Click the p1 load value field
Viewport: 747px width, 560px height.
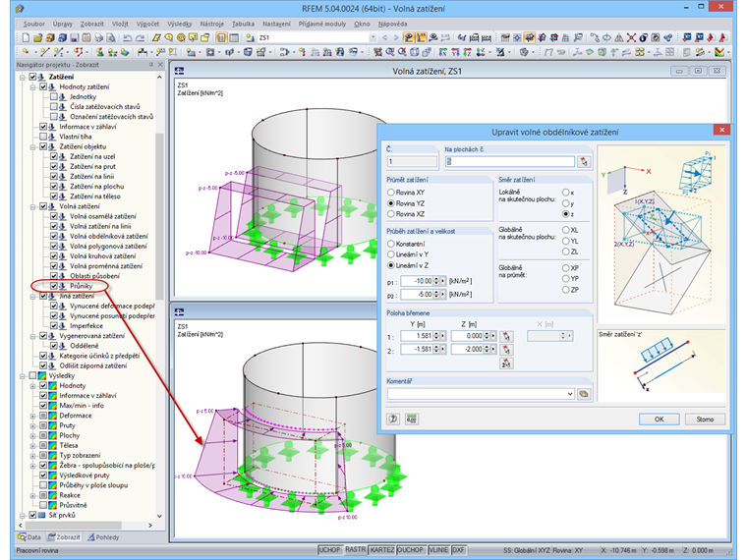point(417,281)
